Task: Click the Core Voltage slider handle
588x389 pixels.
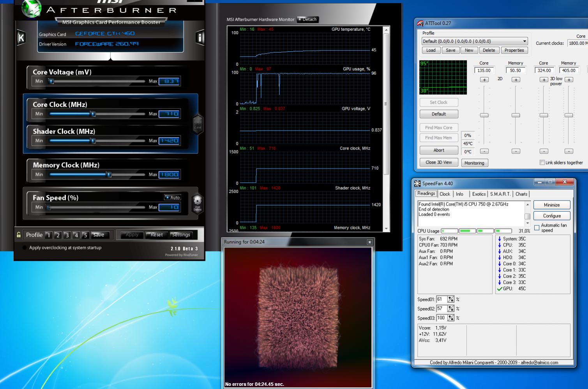Action: 51,81
